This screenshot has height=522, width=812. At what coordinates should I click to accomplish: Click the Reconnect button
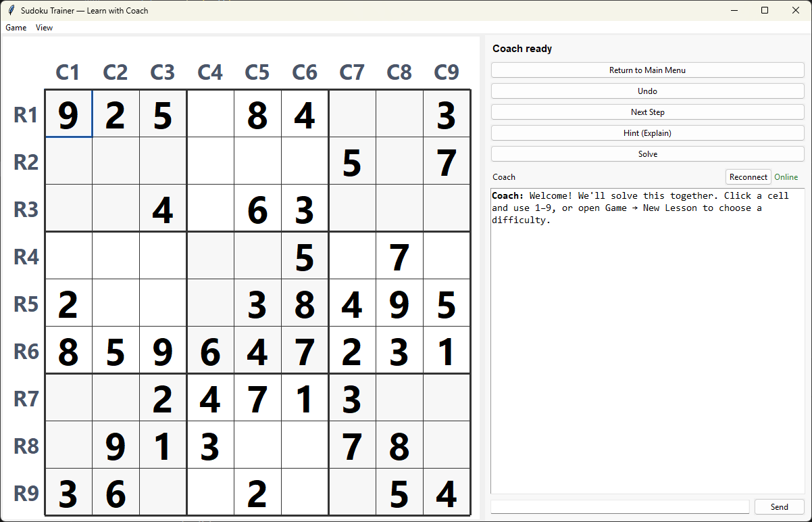(748, 176)
